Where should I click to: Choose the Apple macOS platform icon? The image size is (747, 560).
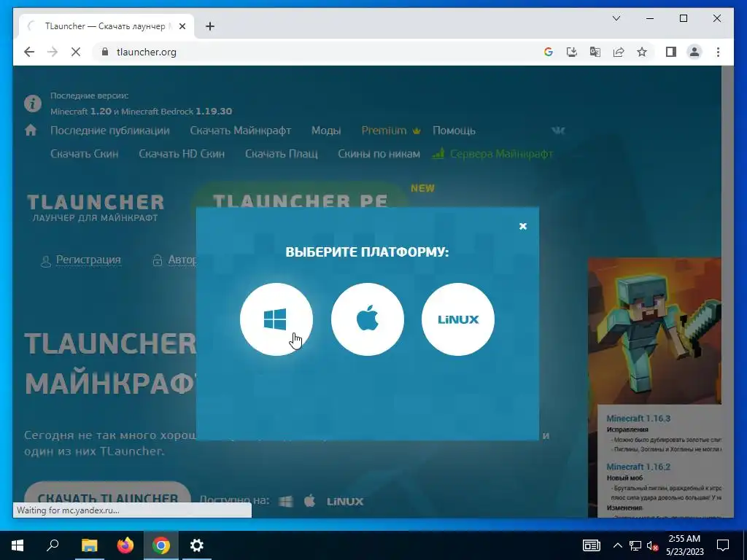(x=368, y=319)
